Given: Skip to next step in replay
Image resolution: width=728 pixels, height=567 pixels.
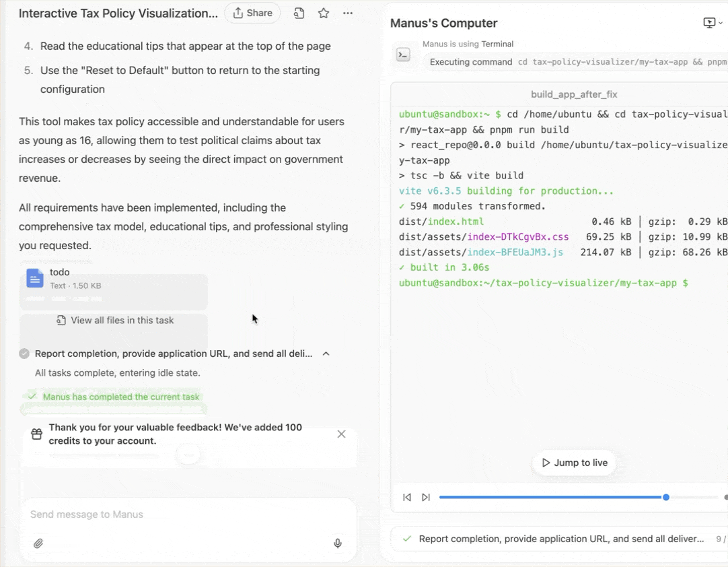Looking at the screenshot, I should (426, 497).
